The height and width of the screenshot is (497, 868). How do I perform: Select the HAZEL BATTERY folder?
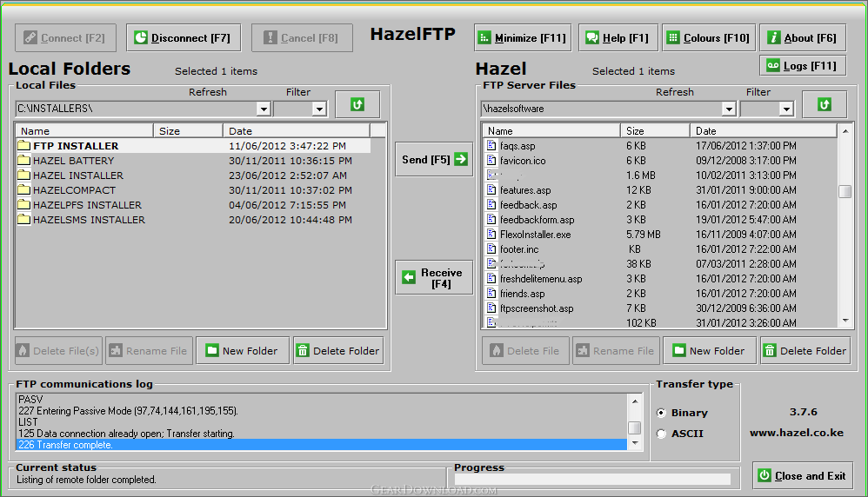coord(193,161)
